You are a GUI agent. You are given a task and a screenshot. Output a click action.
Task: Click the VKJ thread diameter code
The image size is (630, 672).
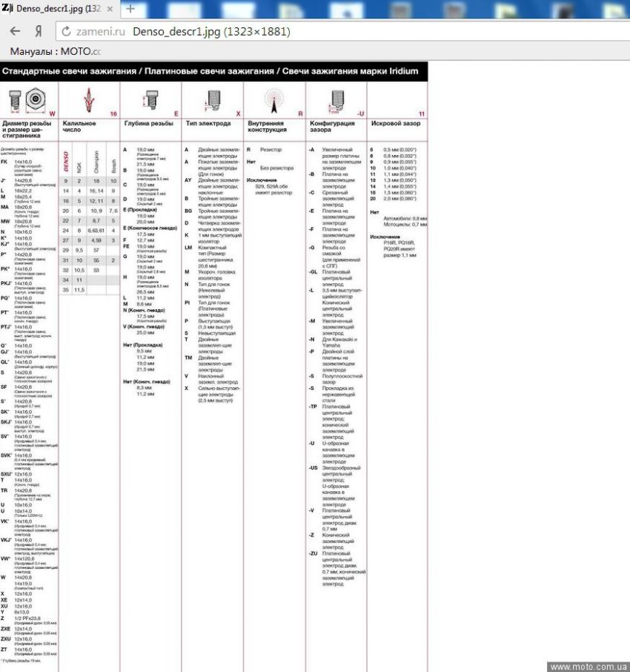[6, 540]
